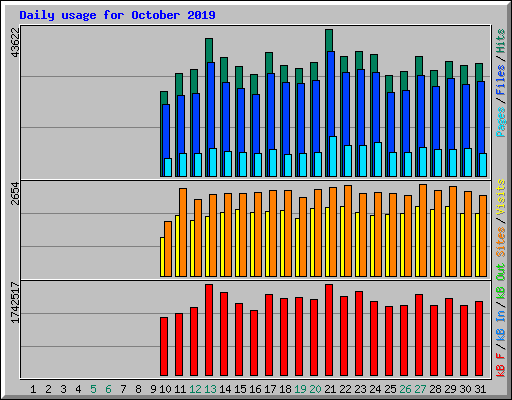Click green weekend day label 13

pos(210,389)
